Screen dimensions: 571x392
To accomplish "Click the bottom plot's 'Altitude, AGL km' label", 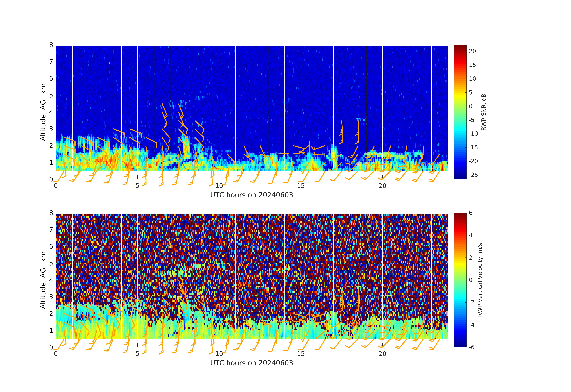I will coord(43,280).
